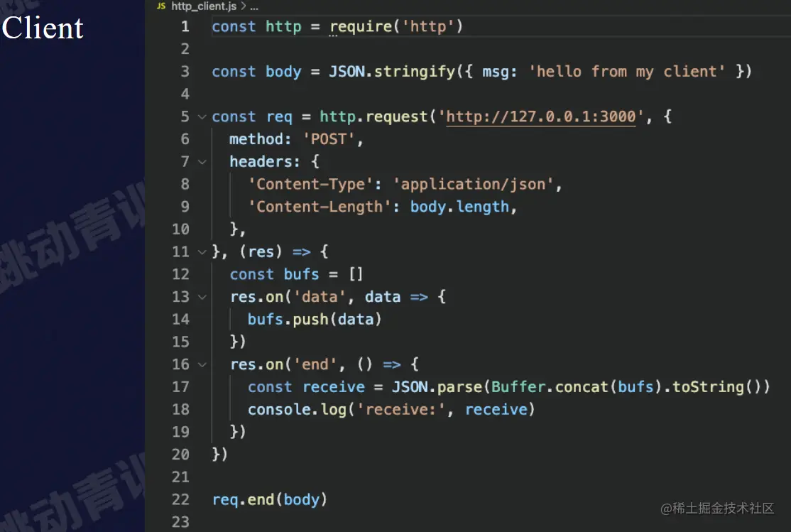The image size is (791, 532).
Task: Click 'data' event string on line 13
Action: (x=320, y=297)
